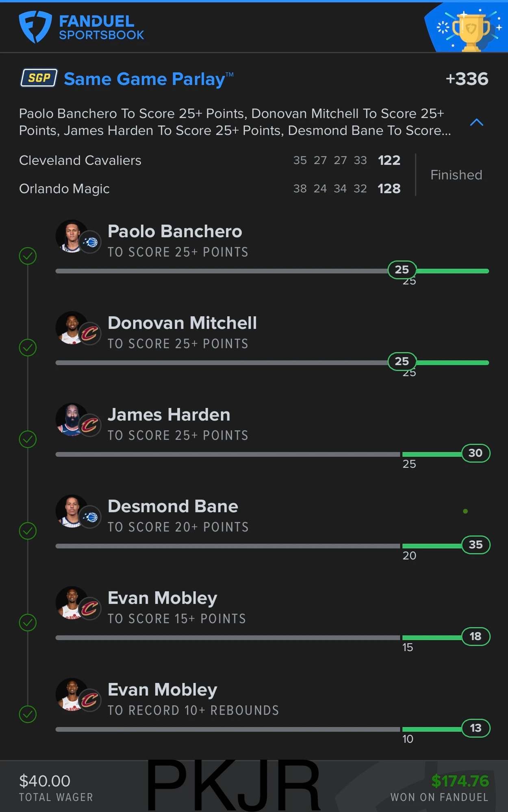Open the Cleveland Cavaliers score row
The height and width of the screenshot is (812, 508).
click(x=210, y=160)
